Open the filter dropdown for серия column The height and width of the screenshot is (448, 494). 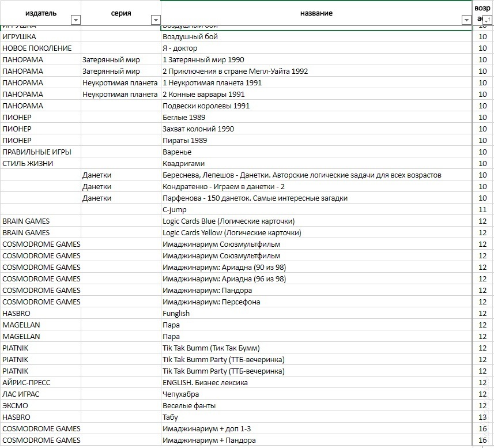coord(156,20)
